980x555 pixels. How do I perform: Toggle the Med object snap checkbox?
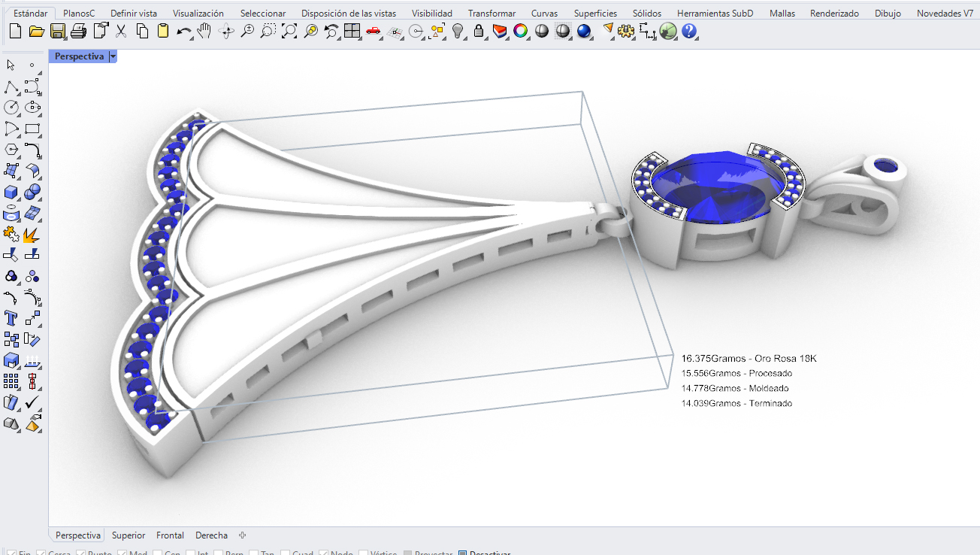click(122, 554)
